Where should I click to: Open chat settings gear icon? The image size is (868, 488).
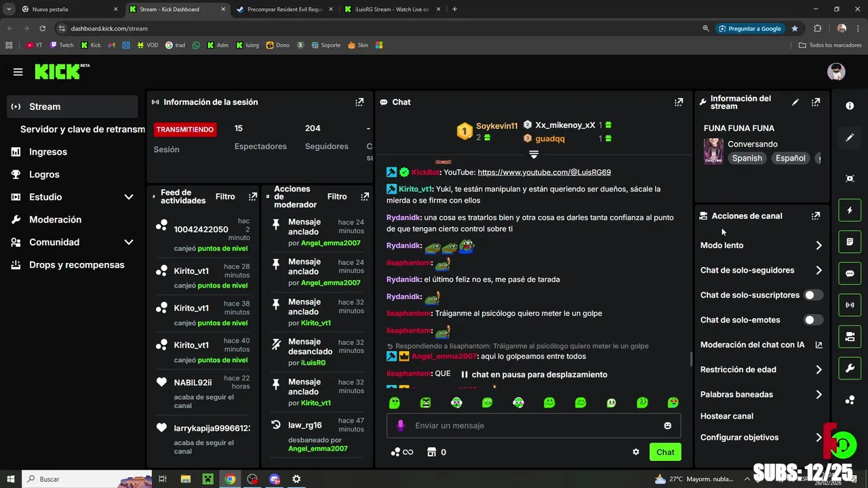(636, 452)
